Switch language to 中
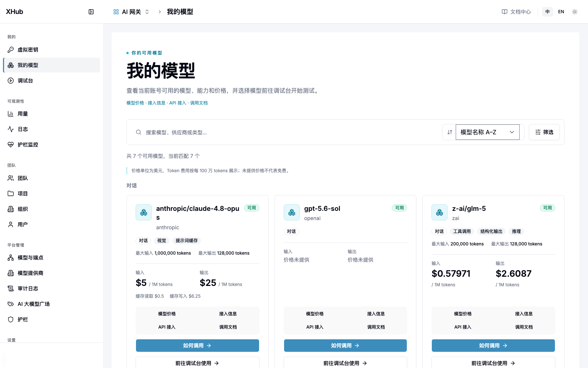 [x=548, y=12]
